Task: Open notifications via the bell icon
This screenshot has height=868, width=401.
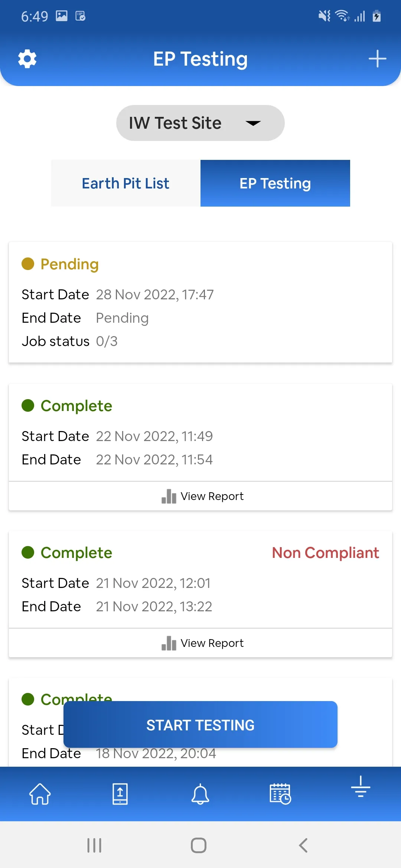Action: click(200, 794)
